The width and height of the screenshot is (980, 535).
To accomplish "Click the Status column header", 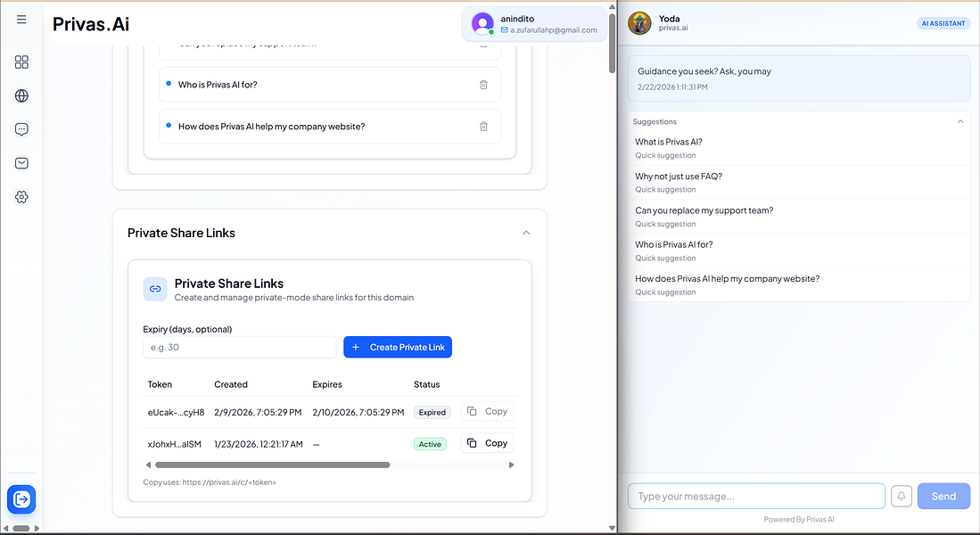I will click(427, 384).
